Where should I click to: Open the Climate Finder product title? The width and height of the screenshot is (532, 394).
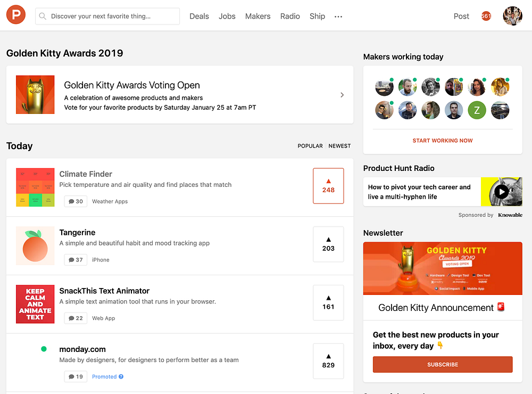click(x=86, y=174)
